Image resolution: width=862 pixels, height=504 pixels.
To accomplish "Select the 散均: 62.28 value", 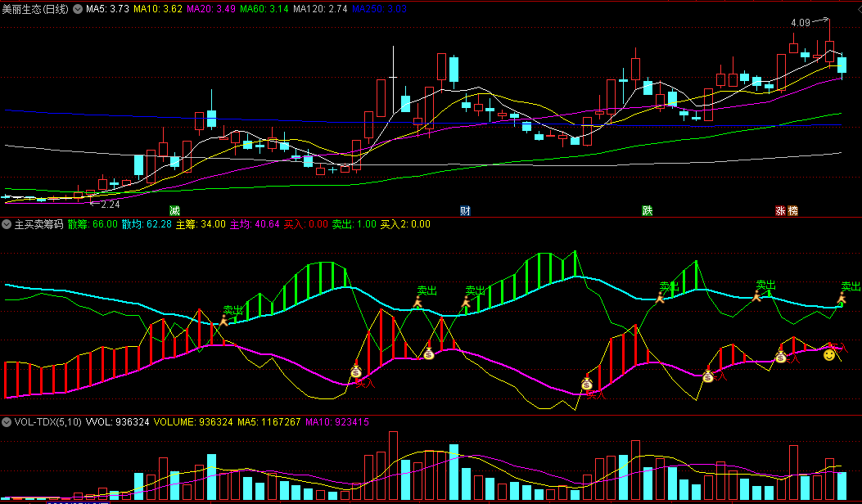I will point(147,224).
